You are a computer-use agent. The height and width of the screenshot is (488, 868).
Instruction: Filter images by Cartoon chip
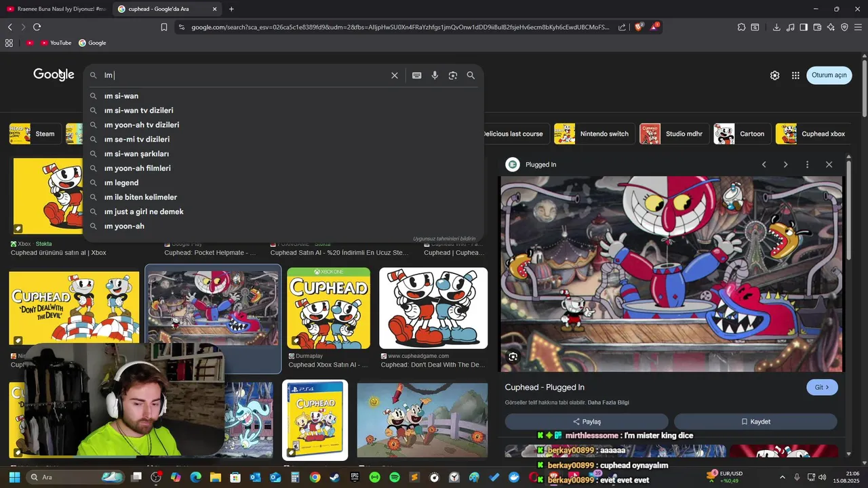742,134
